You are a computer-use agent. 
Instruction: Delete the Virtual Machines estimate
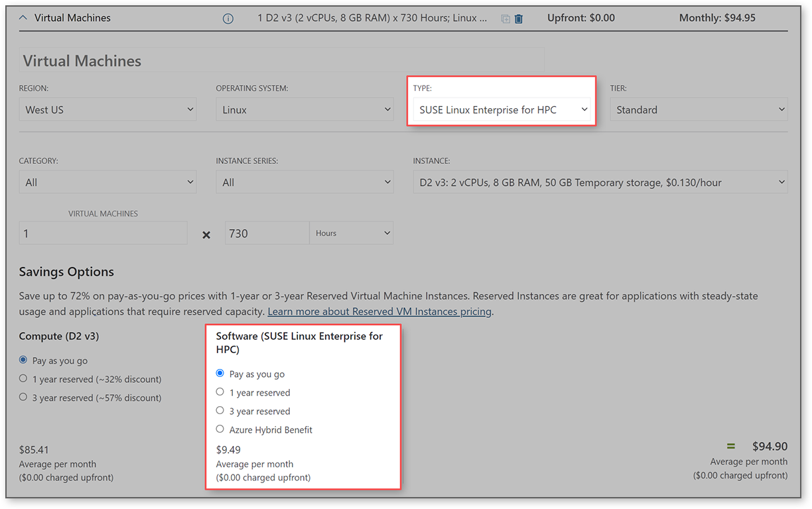point(519,20)
